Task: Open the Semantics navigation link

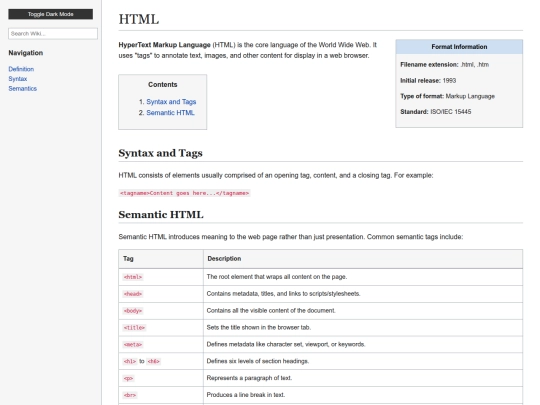Action: [22, 89]
